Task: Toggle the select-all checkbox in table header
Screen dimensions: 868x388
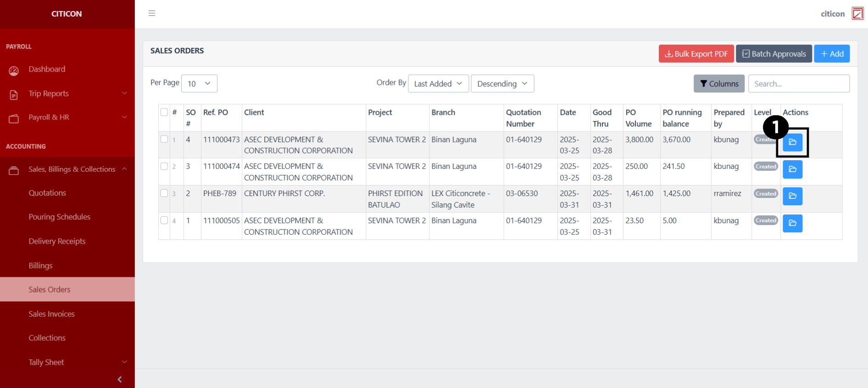Action: coord(164,112)
